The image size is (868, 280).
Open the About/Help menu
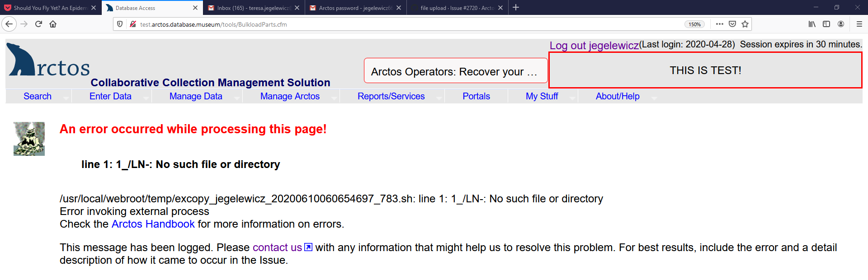click(618, 96)
